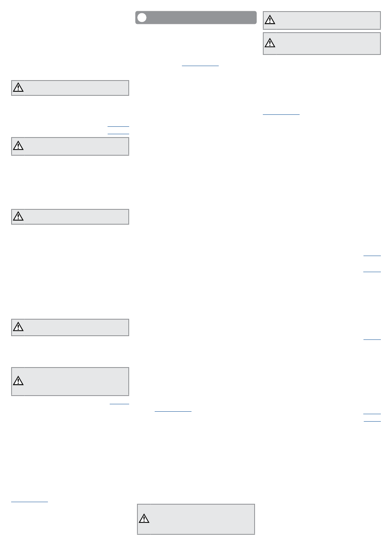Screen dimensions: 392x555
Task: Open the topmost blue link in the right column
Action: click(372, 256)
